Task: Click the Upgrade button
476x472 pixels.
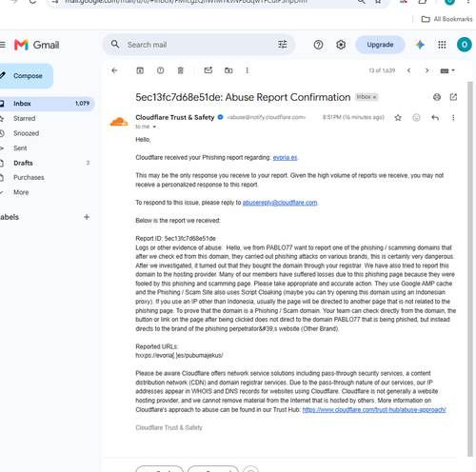Action: (x=380, y=45)
